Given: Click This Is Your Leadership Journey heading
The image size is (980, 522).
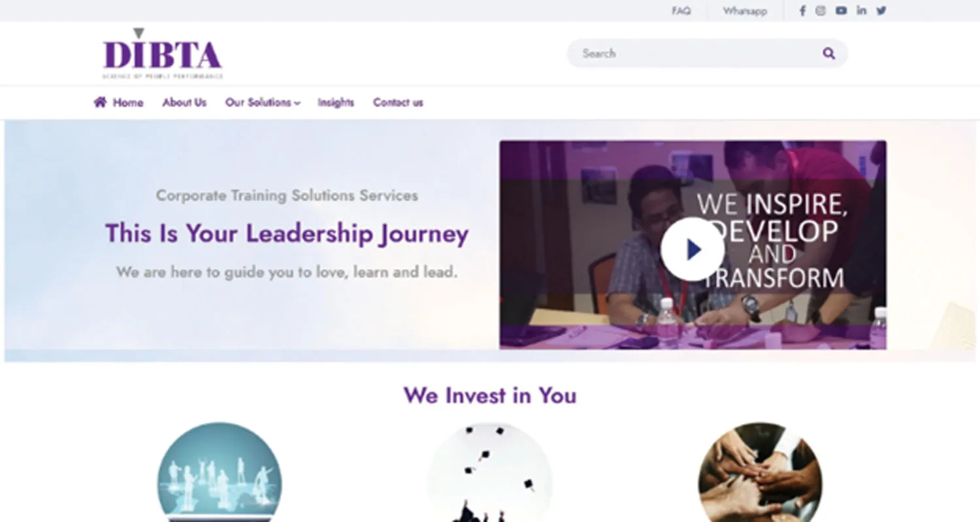Looking at the screenshot, I should [x=287, y=234].
